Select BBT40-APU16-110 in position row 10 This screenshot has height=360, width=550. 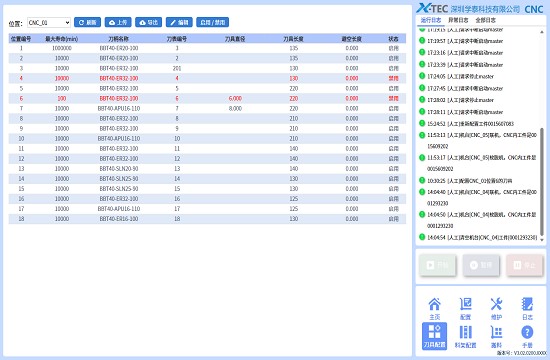click(x=119, y=138)
